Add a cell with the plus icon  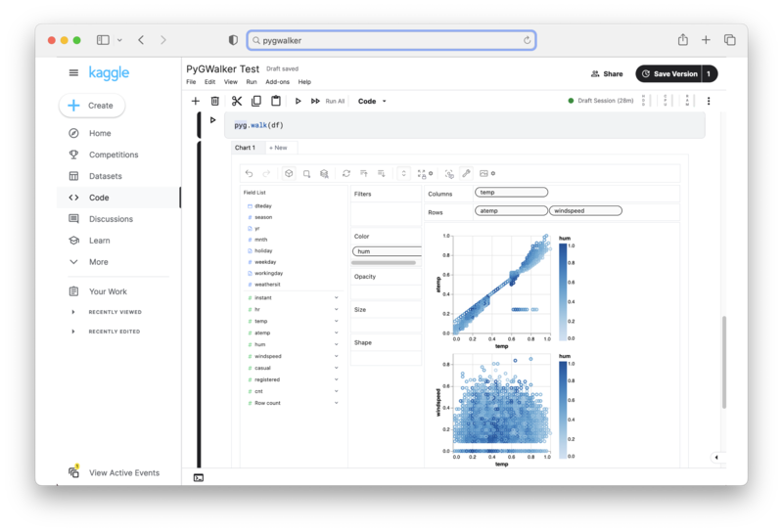point(196,101)
